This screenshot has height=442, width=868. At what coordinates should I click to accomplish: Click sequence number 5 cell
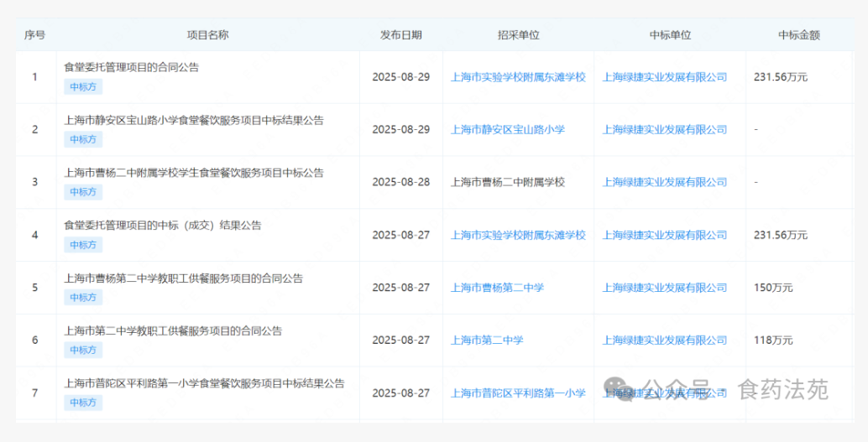pos(35,288)
